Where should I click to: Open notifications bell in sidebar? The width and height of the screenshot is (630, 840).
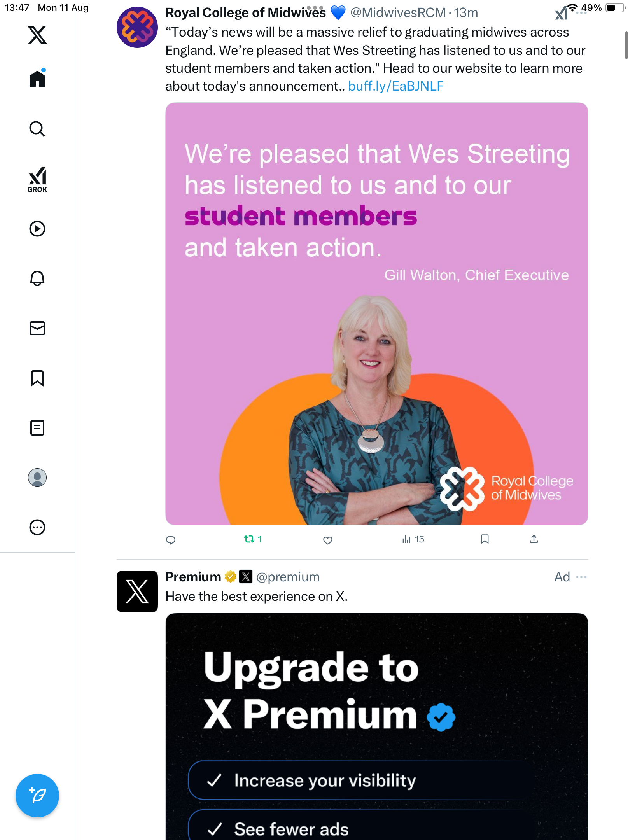[x=37, y=278]
